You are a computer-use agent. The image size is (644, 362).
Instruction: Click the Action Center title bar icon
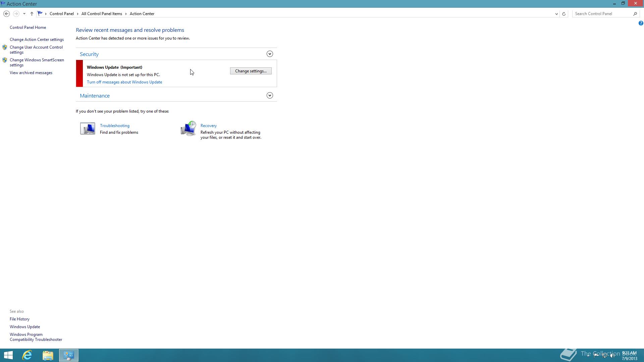pyautogui.click(x=3, y=4)
